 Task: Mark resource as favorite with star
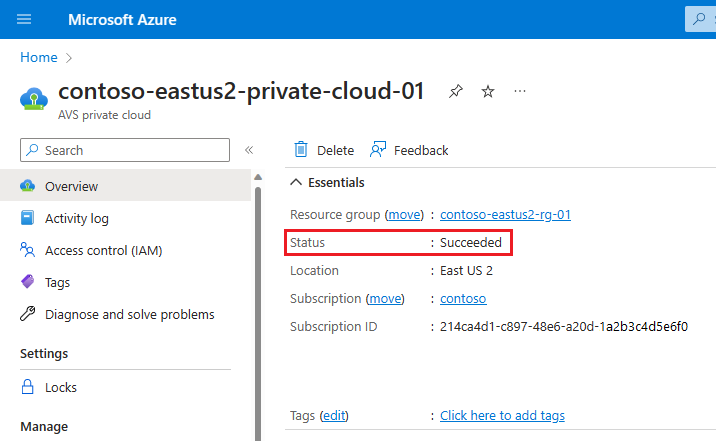click(x=488, y=92)
